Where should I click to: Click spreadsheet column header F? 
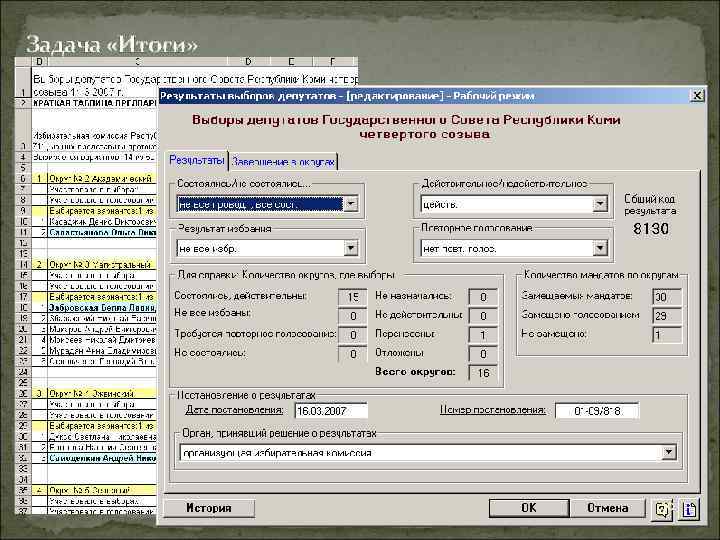(332, 62)
